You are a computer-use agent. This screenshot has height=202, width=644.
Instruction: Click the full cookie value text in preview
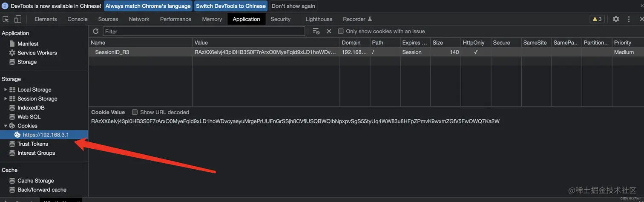tap(295, 121)
